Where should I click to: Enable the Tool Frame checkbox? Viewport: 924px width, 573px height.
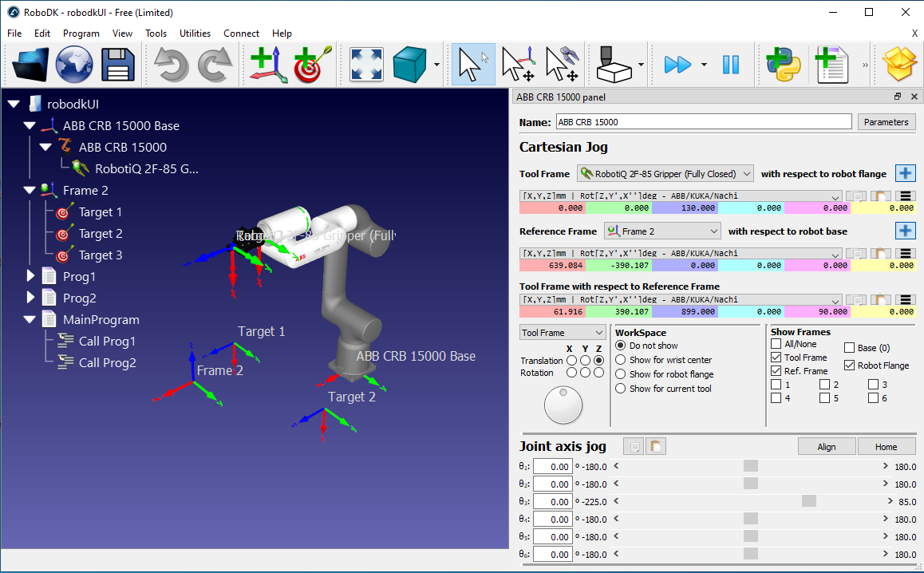776,358
